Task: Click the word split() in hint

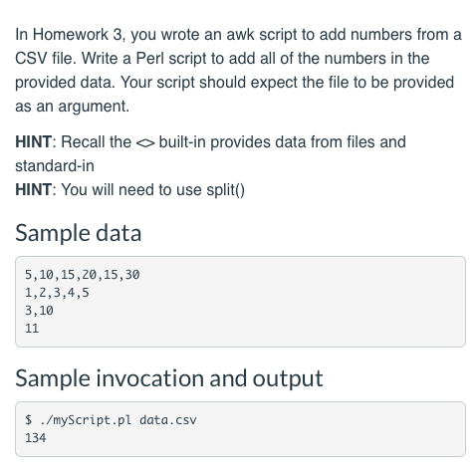Action: click(x=225, y=190)
